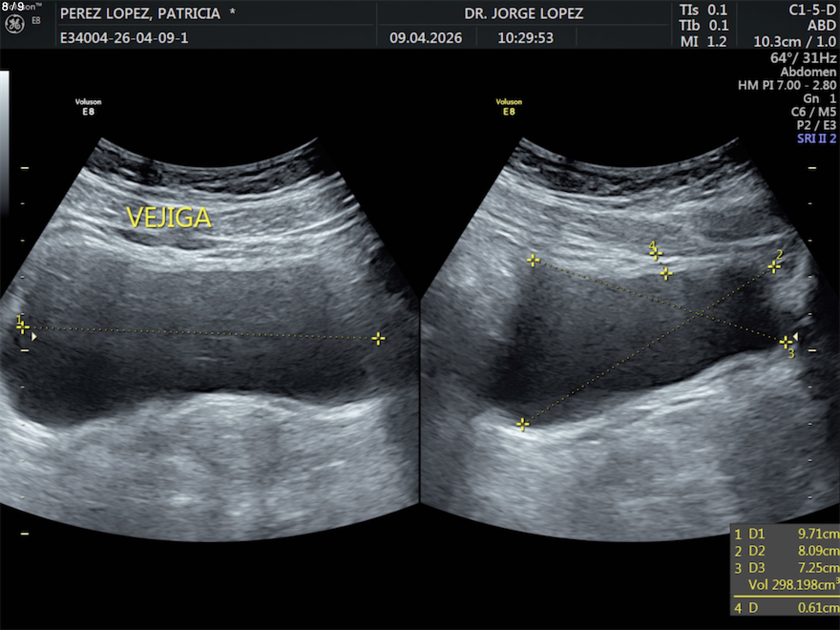Select the upper caliper labeled 4
840x630 pixels.
pyautogui.click(x=656, y=253)
